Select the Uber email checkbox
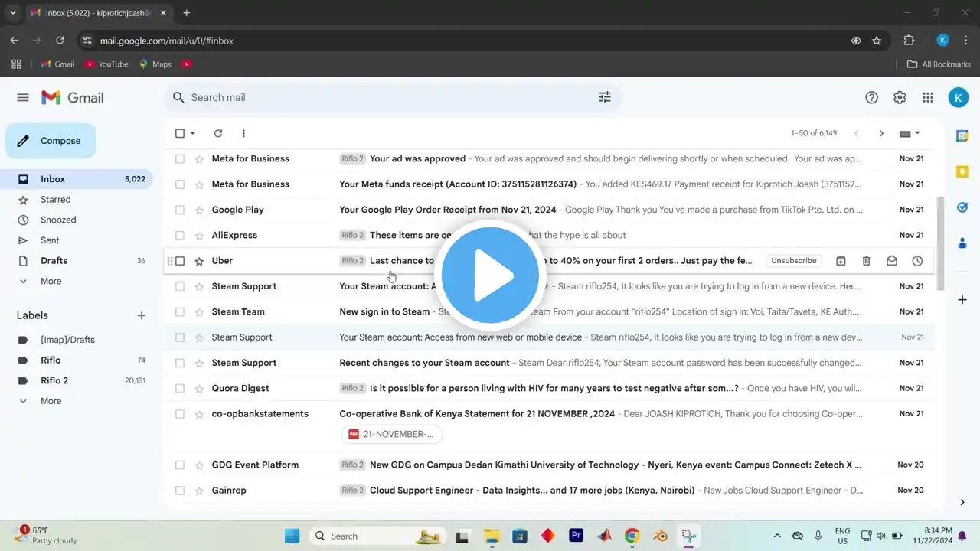The height and width of the screenshot is (551, 980). coord(180,261)
